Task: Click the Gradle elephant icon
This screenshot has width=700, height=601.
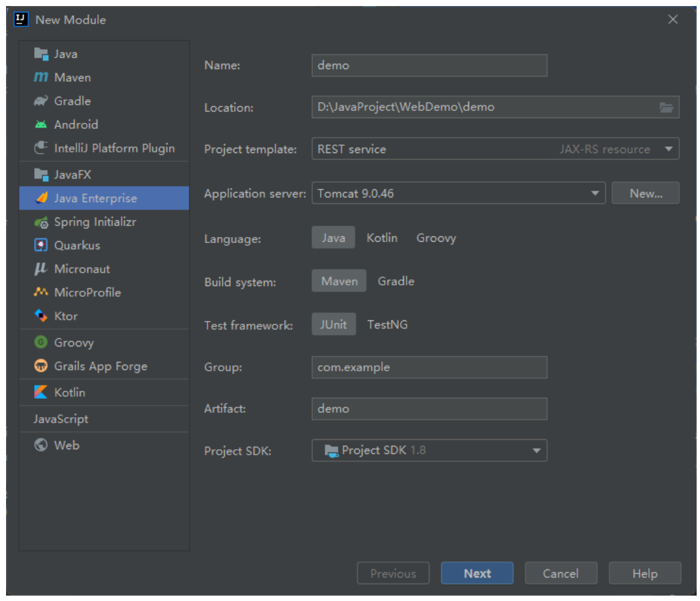Action: click(41, 101)
